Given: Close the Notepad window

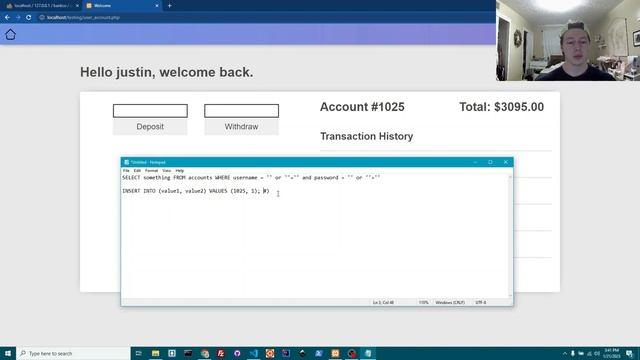Looking at the screenshot, I should (506, 162).
